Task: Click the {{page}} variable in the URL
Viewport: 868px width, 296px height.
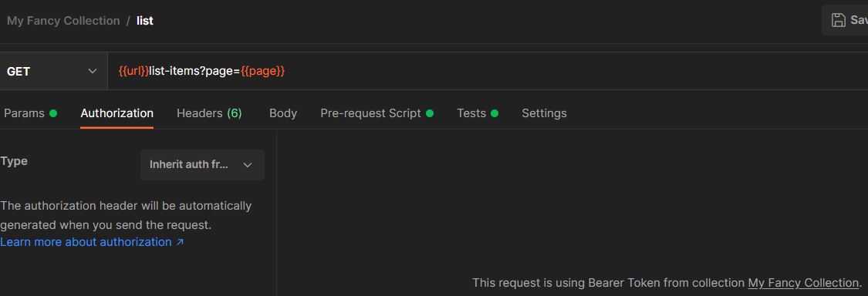Action: tap(263, 72)
